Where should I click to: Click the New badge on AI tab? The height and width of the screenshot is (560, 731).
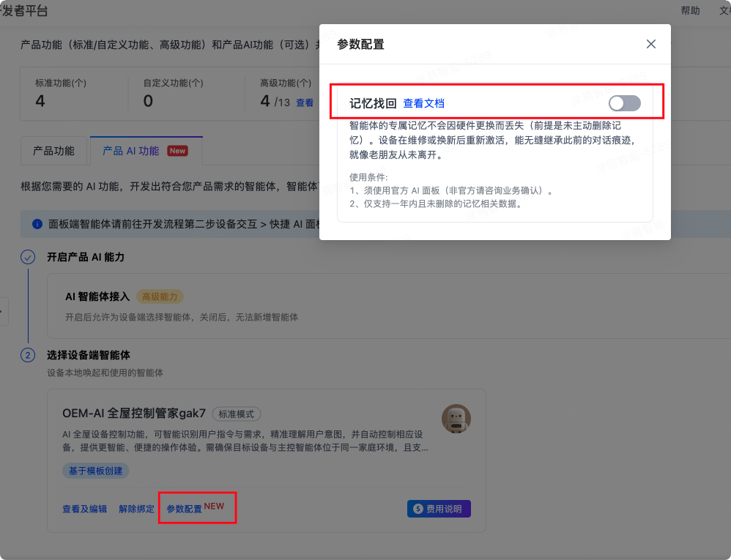point(177,151)
